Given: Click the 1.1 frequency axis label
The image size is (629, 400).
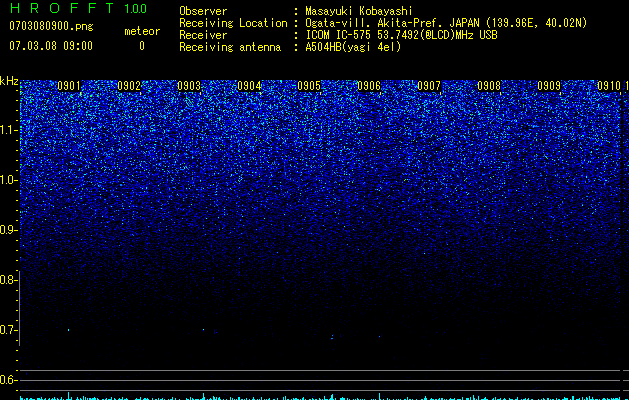Looking at the screenshot, I should click(x=8, y=130).
